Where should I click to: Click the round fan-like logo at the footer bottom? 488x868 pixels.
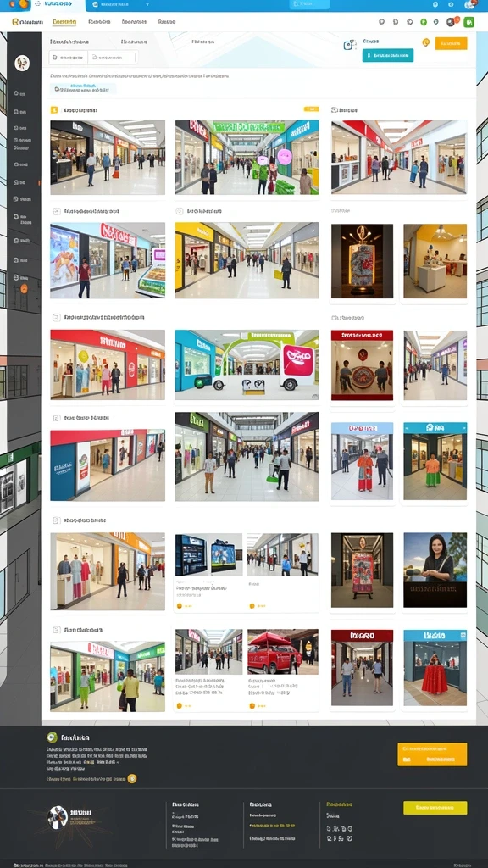click(58, 817)
